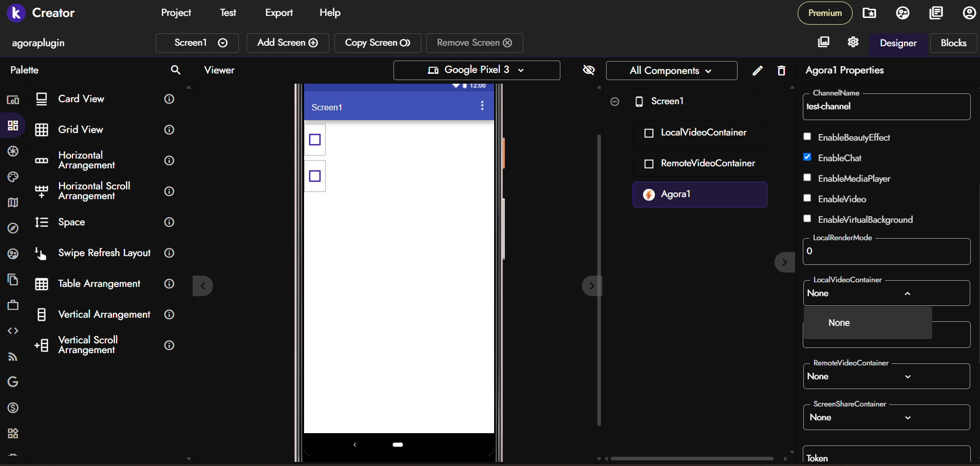This screenshot has height=466, width=980.
Task: Enable the EnableBeautyEffect checkbox
Action: pos(807,137)
